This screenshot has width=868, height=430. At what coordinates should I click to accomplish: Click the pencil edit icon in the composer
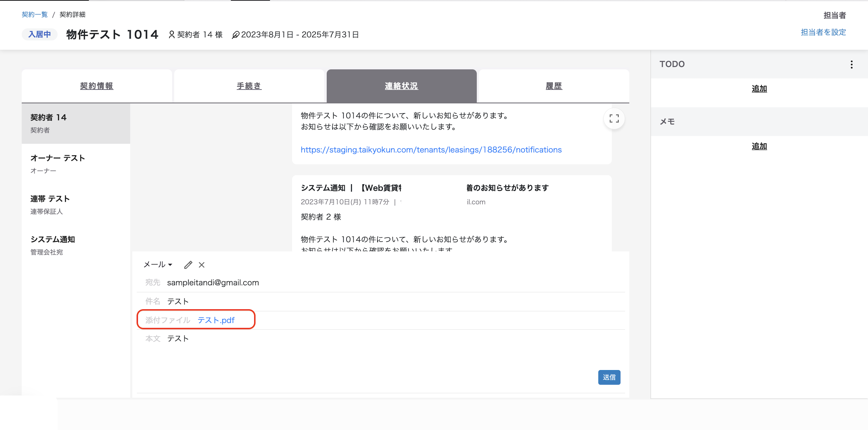click(188, 265)
